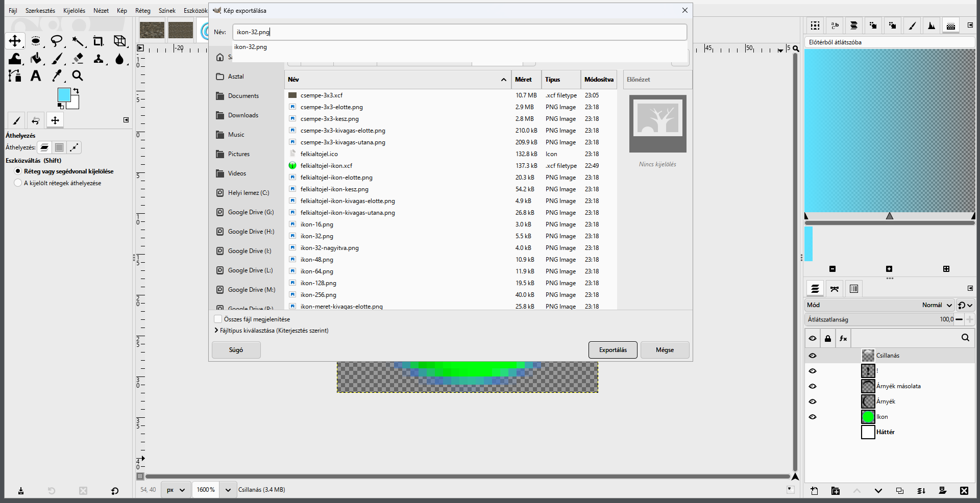Open the Szűrők-adjacent Színek menu

point(167,10)
